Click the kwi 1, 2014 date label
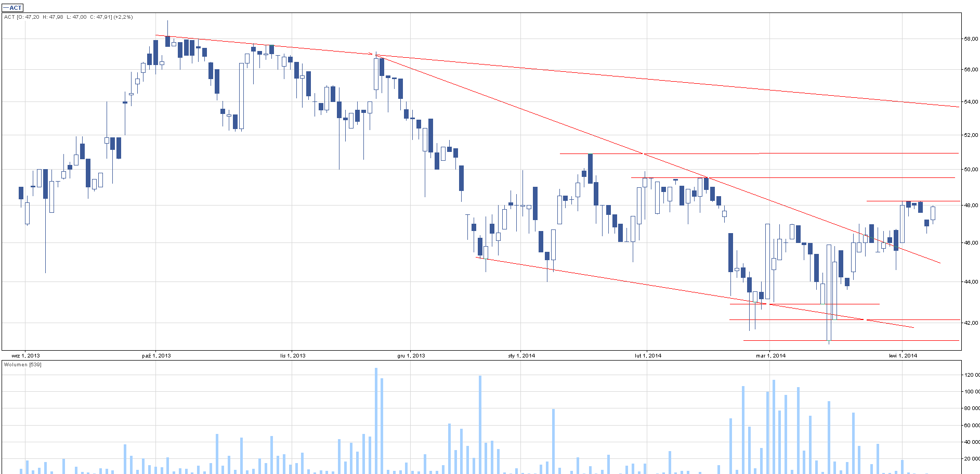The image size is (980, 474). [x=903, y=356]
